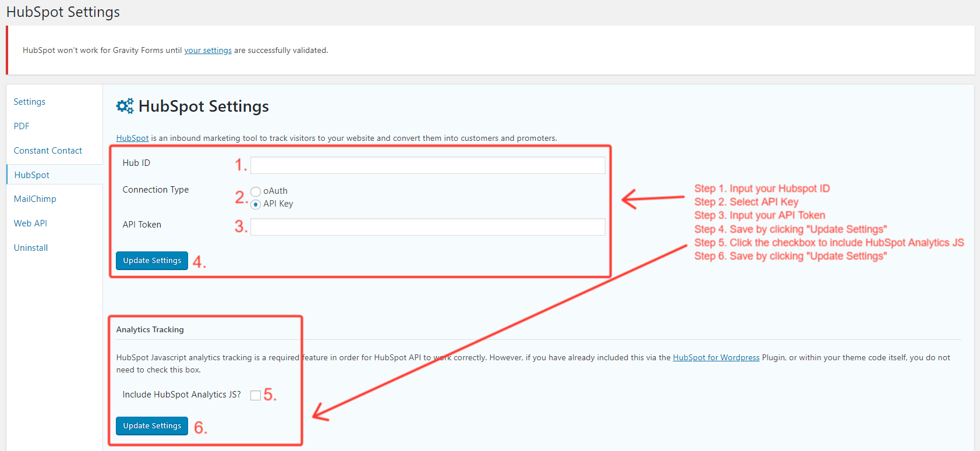Open the HubSpot link in description

tap(132, 139)
